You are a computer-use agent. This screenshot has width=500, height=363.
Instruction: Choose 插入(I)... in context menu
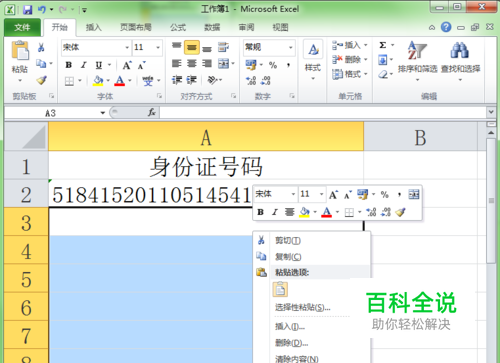[x=290, y=327]
